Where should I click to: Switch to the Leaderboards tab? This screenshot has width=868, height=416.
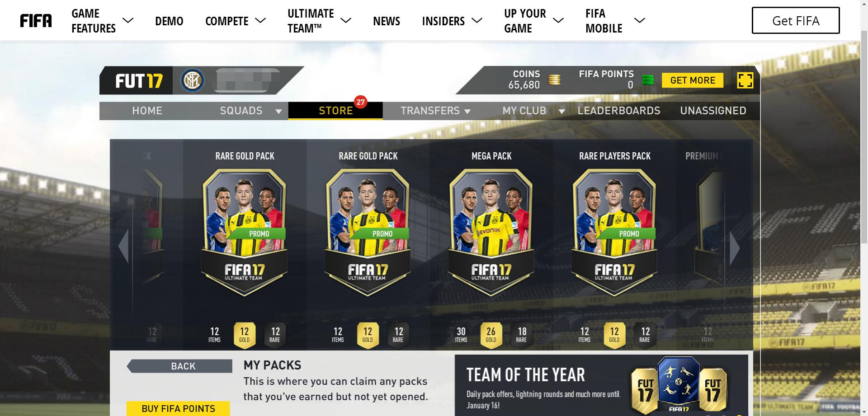[619, 111]
